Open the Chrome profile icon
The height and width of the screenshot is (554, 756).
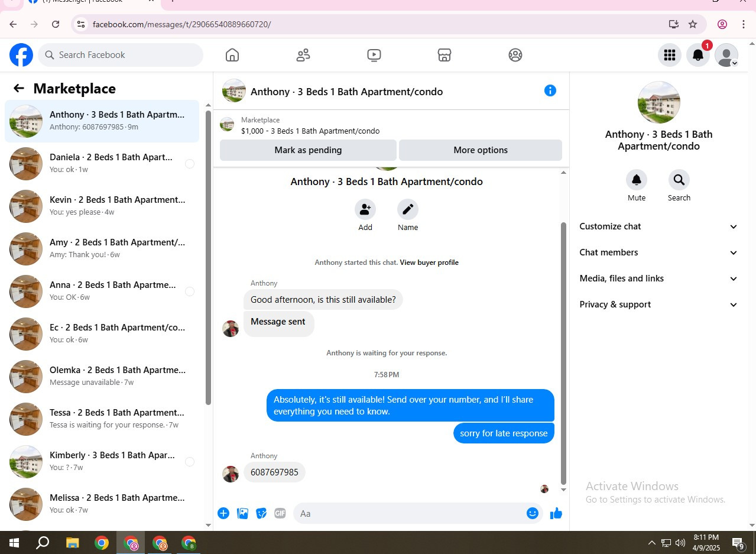[722, 24]
